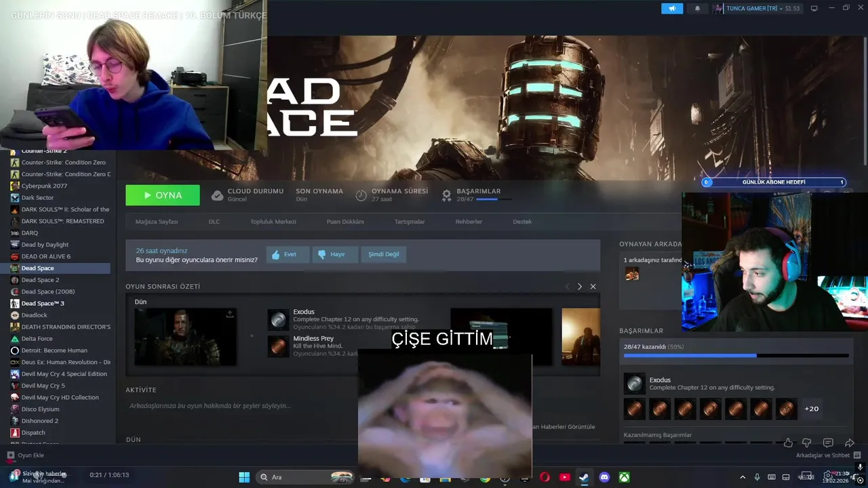Click the video thumbs-up icon
The height and width of the screenshot is (488, 868).
[x=787, y=443]
